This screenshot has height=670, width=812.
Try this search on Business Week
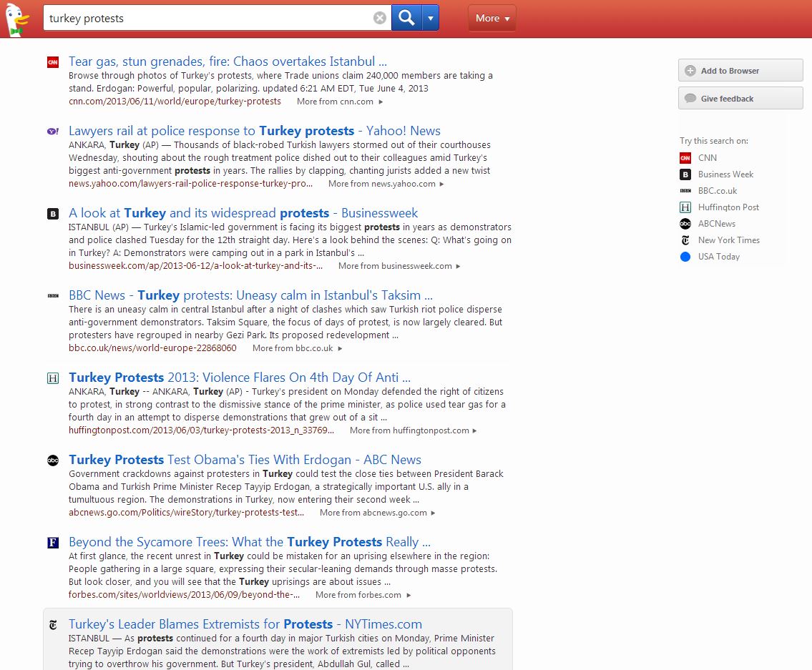click(725, 174)
